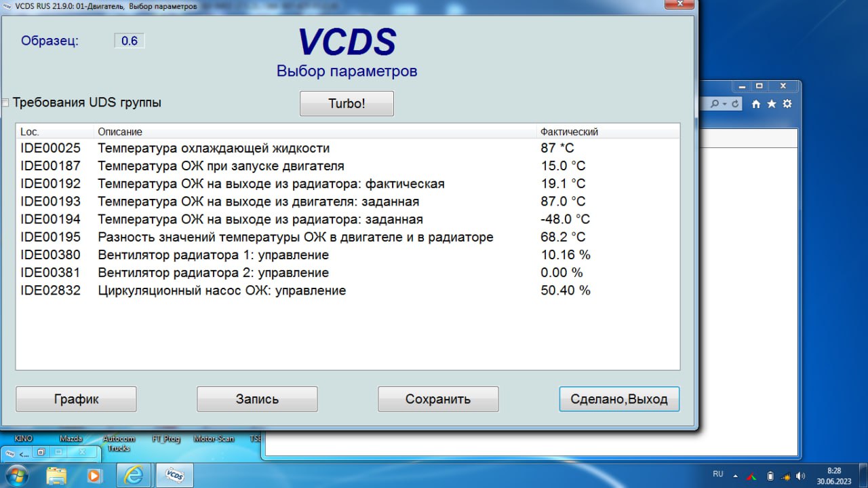Click the Motor-Scan desktop shortcut label
868x488 pixels.
click(214, 438)
